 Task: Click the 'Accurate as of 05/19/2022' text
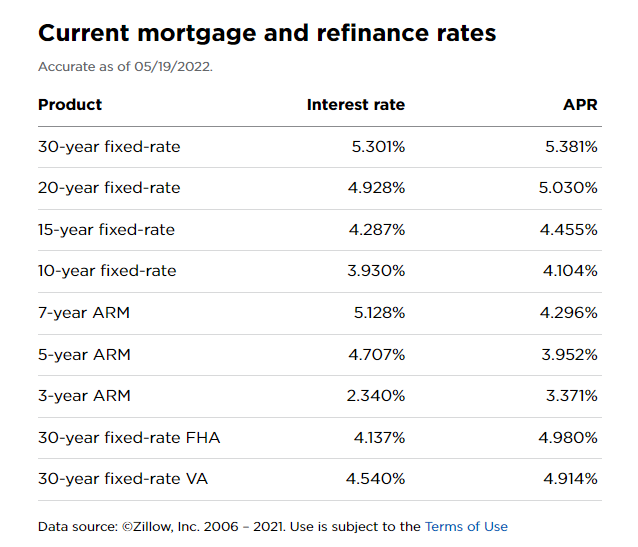[x=125, y=67]
